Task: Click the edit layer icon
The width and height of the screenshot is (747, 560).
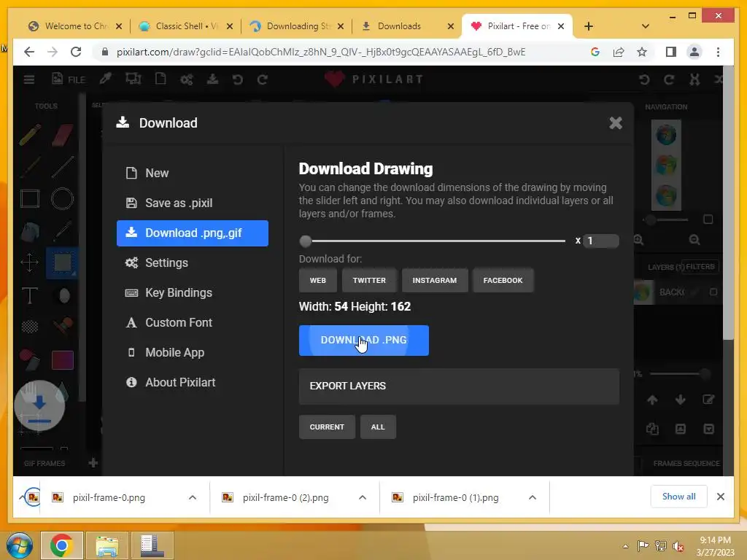Action: (708, 400)
